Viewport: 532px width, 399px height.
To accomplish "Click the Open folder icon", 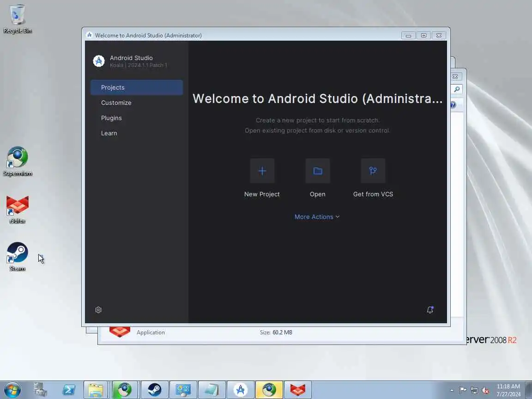I will tap(318, 171).
